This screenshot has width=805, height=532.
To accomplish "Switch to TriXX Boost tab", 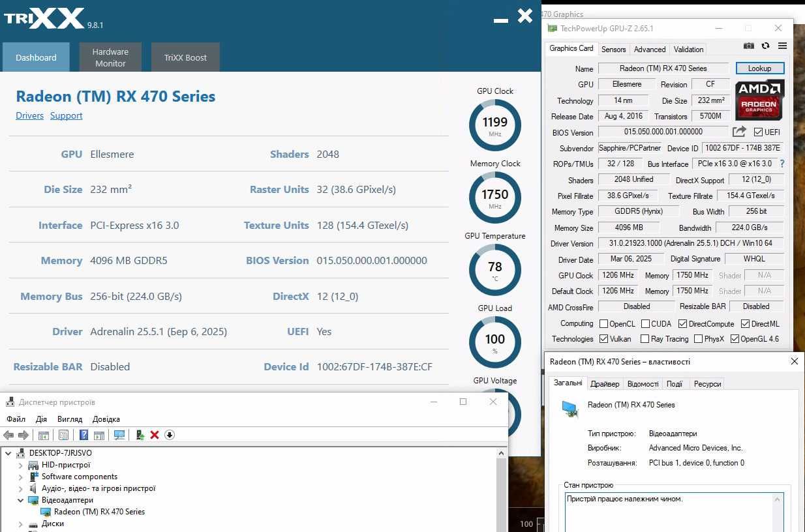I will pyautogui.click(x=185, y=57).
